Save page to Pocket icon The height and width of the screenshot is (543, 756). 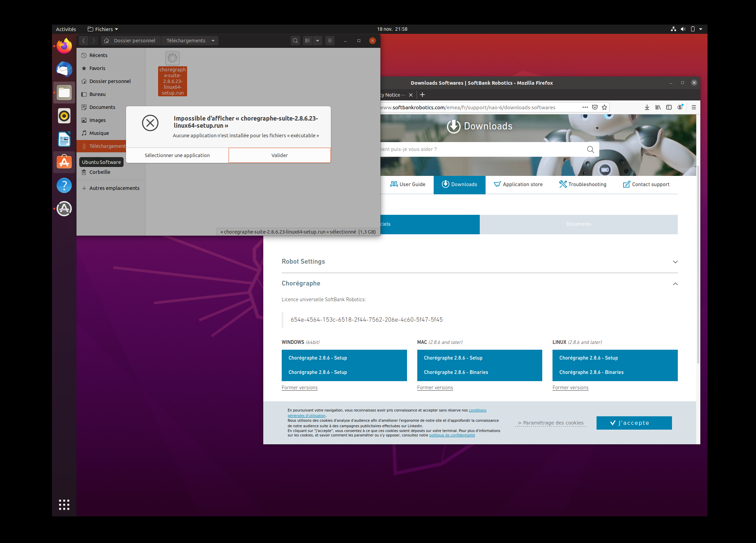[x=595, y=107]
